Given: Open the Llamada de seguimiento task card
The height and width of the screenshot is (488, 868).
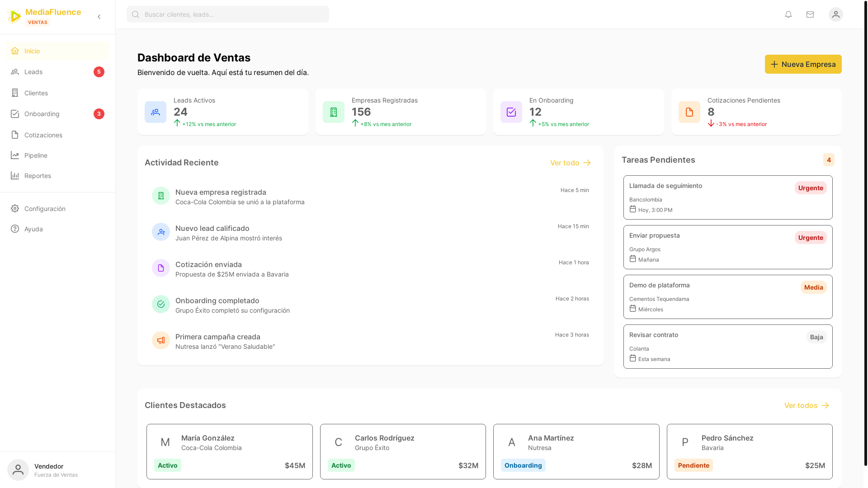Looking at the screenshot, I should pos(728,197).
